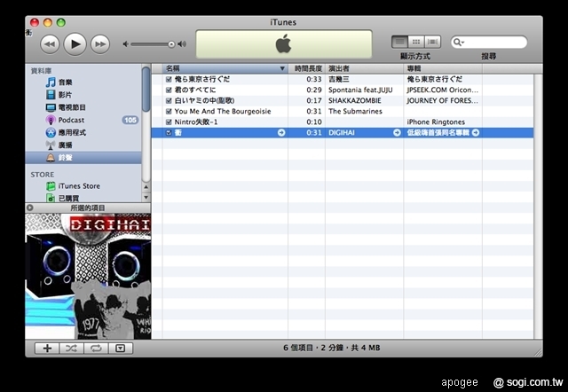Image resolution: width=568 pixels, height=392 pixels.
Task: Select the Nintro失敗-1 track
Action: (x=196, y=122)
